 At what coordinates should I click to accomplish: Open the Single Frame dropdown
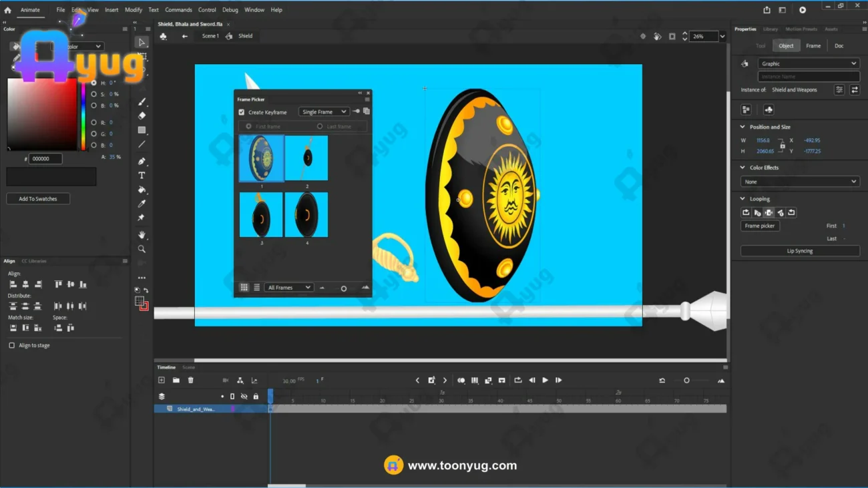(x=324, y=112)
